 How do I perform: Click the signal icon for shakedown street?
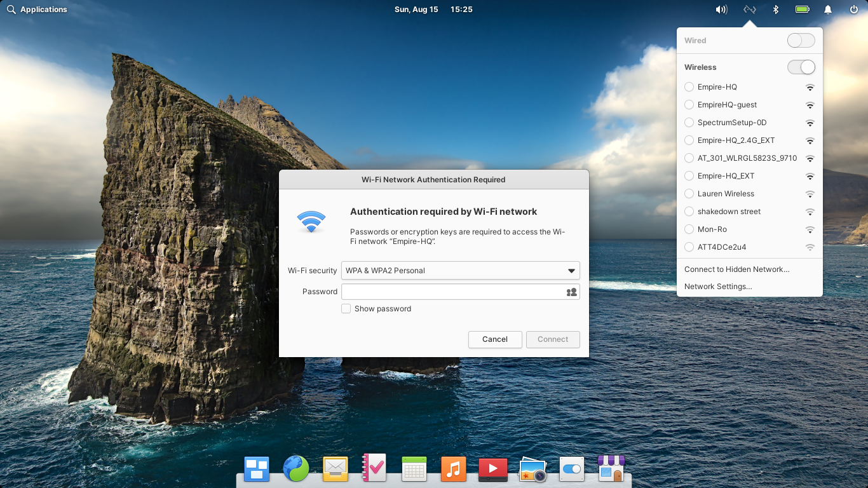[810, 212]
